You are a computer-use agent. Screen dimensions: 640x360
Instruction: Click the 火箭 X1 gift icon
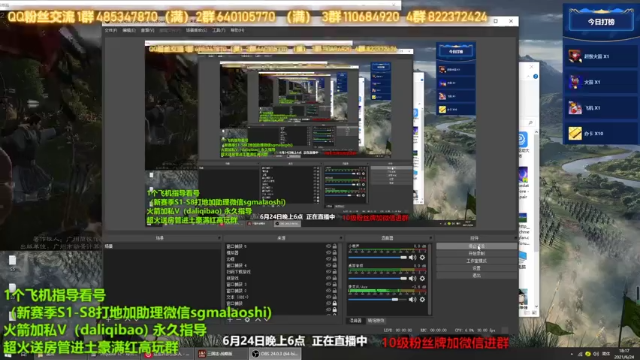pos(575,82)
